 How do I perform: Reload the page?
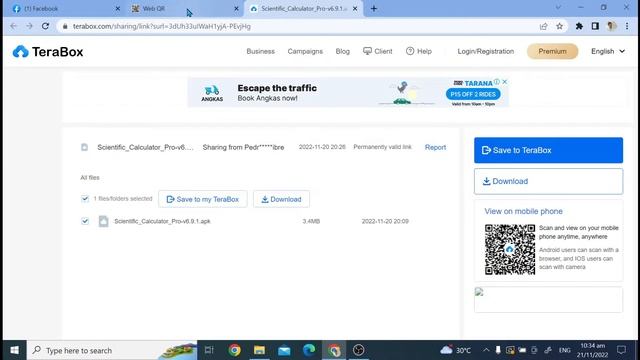pos(45,26)
